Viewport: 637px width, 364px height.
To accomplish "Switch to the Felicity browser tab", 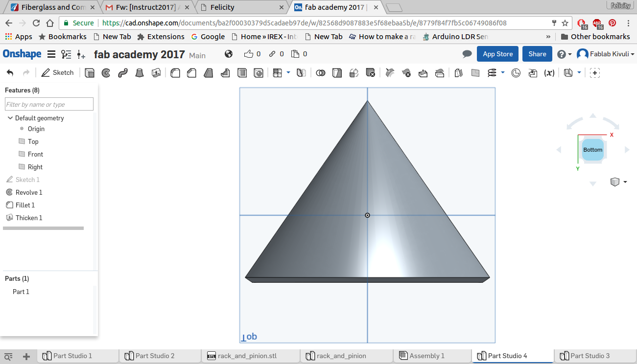I will pyautogui.click(x=243, y=7).
